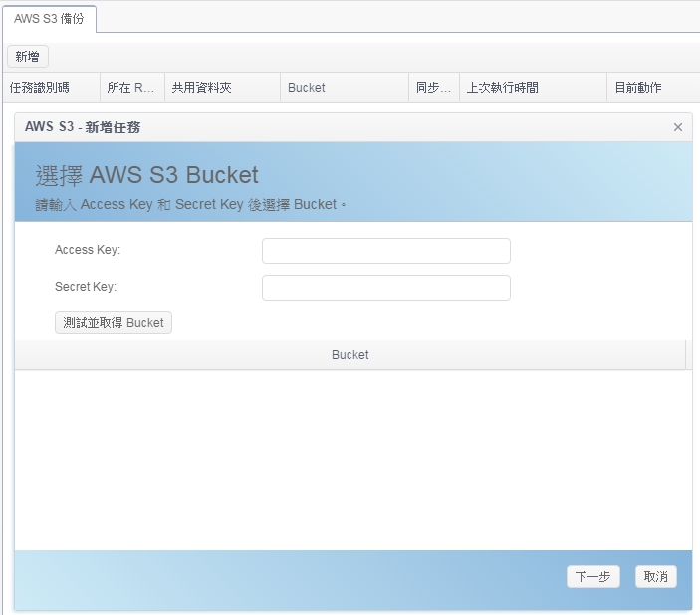This screenshot has height=615, width=700.
Task: Sort by Bucket column in task table
Action: click(x=345, y=88)
